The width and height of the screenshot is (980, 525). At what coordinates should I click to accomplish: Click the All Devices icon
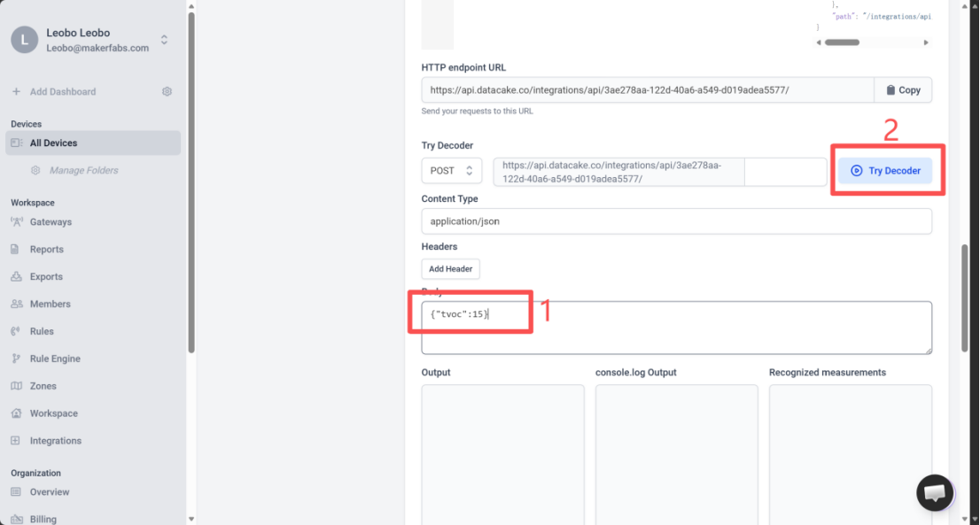(17, 143)
